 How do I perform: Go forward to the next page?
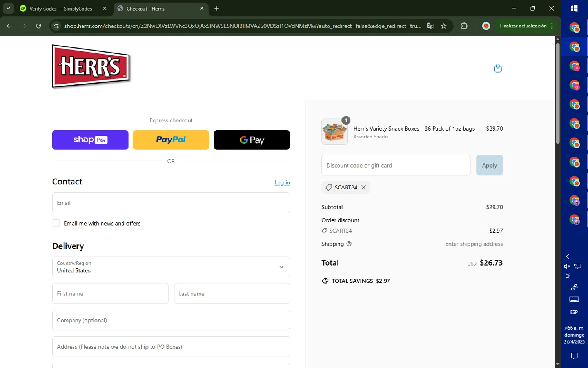point(24,26)
